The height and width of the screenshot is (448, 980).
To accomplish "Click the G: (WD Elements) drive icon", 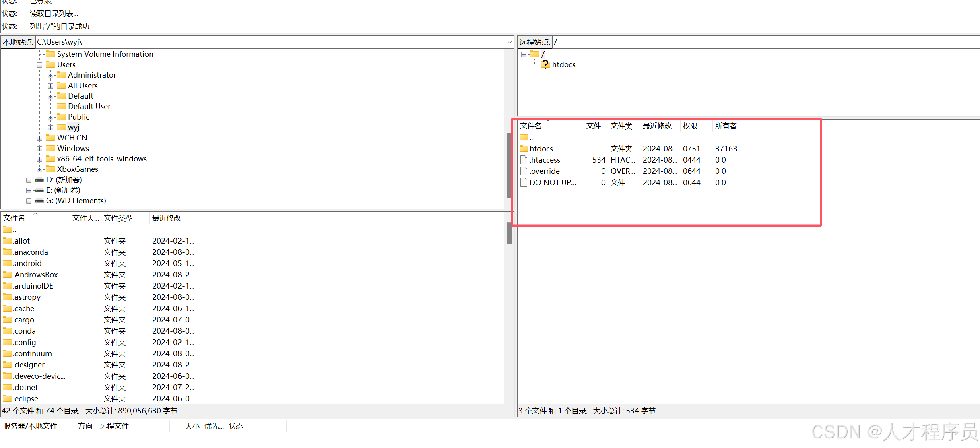I will [x=39, y=200].
